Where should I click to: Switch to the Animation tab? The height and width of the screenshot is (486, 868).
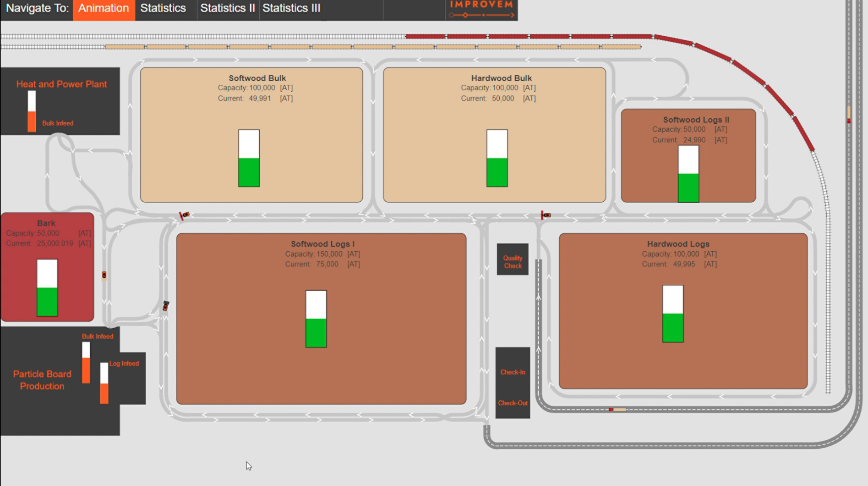[x=104, y=9]
